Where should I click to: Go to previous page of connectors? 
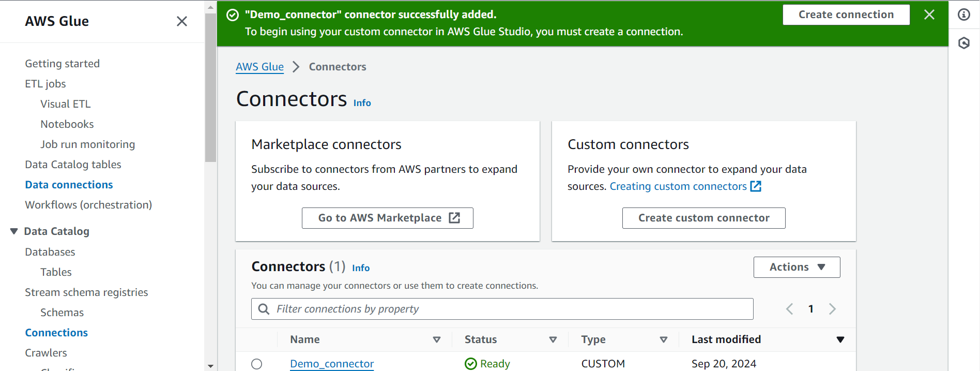pyautogui.click(x=789, y=309)
